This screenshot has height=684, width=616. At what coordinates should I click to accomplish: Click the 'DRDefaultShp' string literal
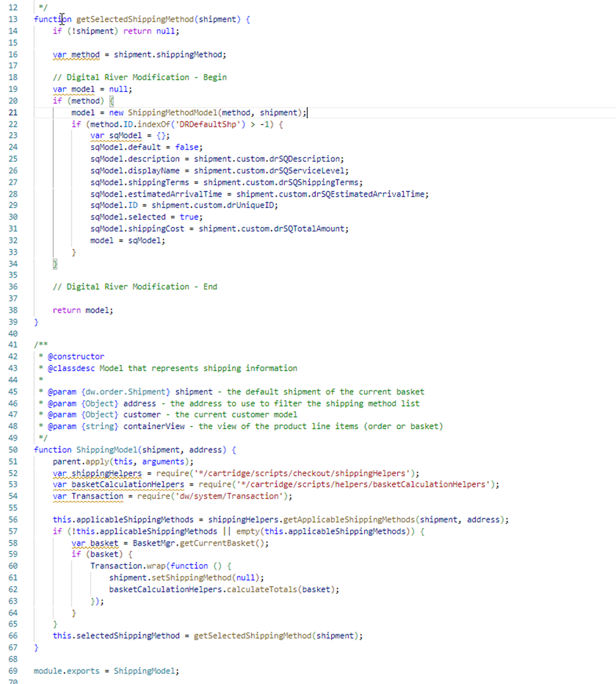178,124
